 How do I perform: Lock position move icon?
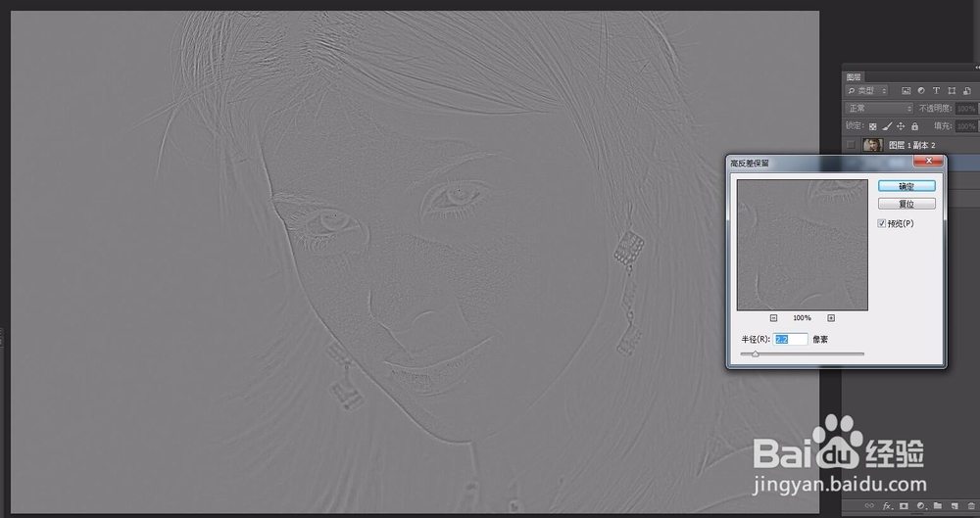click(901, 126)
